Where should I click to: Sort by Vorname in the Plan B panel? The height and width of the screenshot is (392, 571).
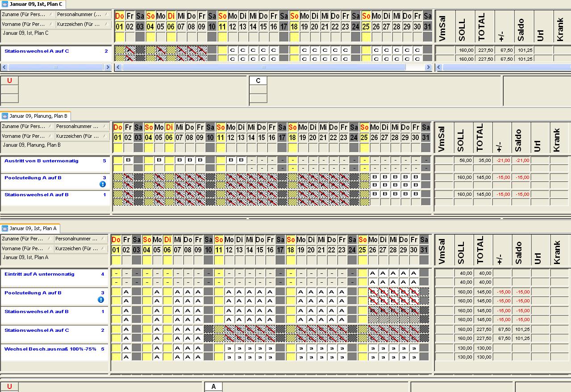[x=27, y=136]
